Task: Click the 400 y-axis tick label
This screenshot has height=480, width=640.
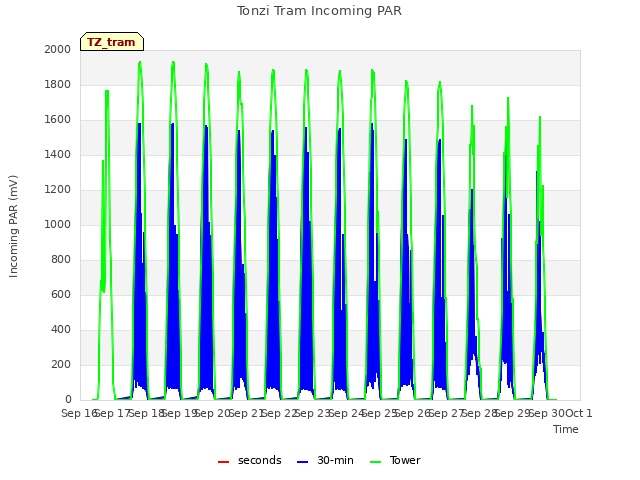Action: (x=61, y=329)
